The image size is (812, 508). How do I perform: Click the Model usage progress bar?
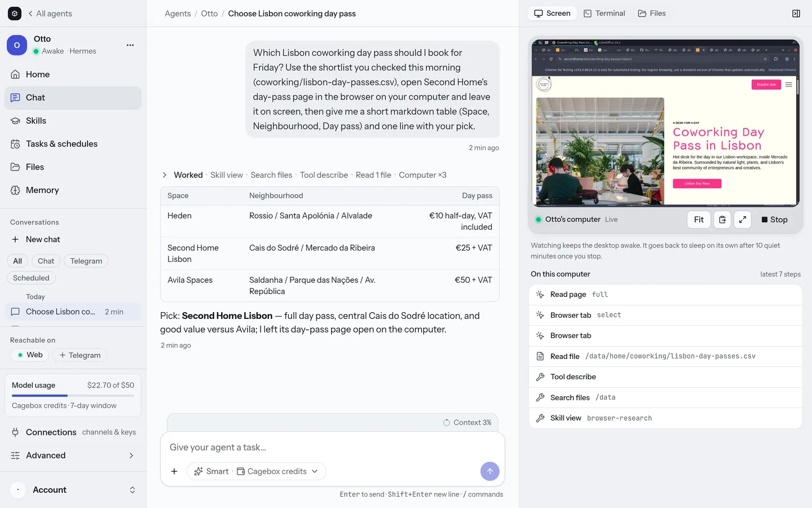[73, 396]
